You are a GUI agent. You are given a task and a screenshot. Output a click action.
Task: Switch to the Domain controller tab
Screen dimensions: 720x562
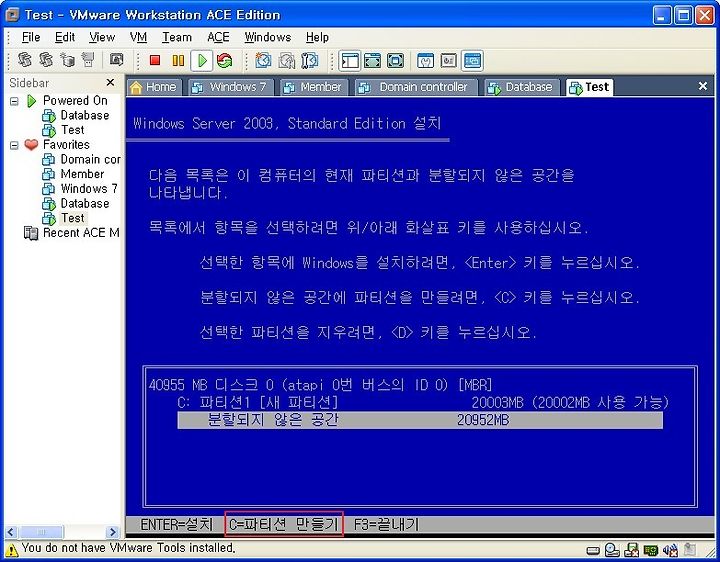[x=416, y=87]
